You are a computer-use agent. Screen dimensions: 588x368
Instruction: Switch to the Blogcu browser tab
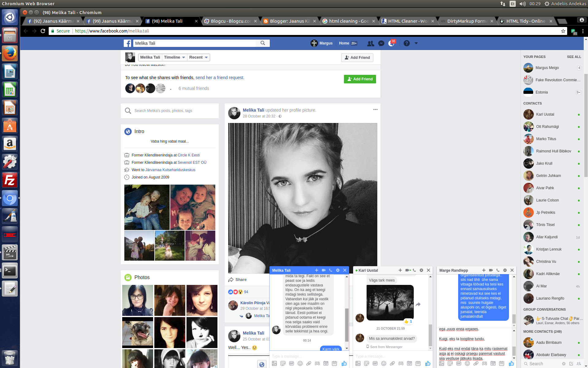click(230, 21)
